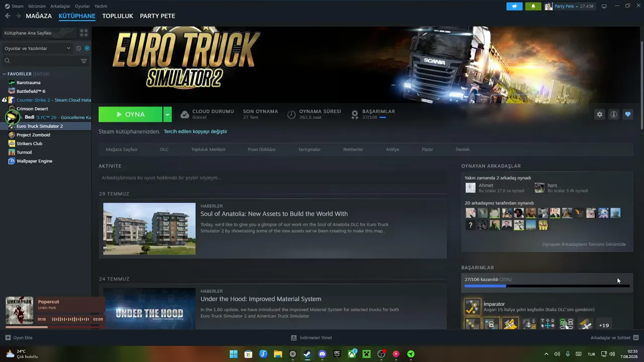
Task: Open the play options dropdown arrow
Action: pos(168,115)
